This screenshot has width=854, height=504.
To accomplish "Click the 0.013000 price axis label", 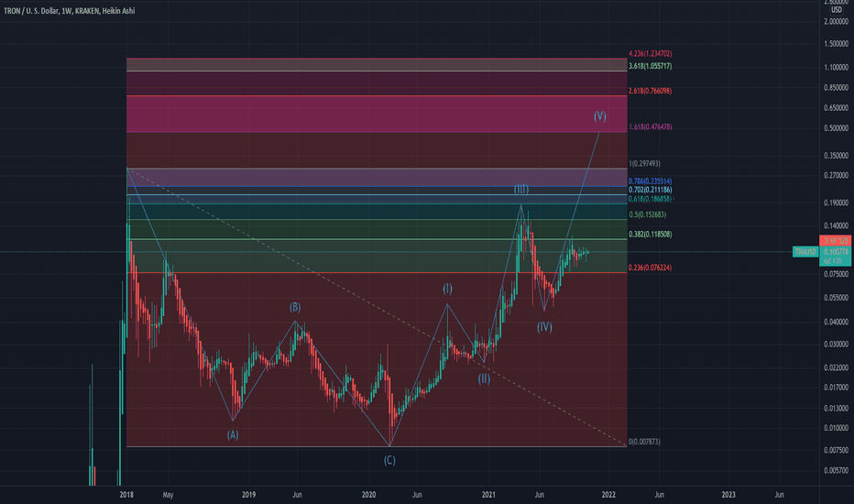I will [836, 408].
